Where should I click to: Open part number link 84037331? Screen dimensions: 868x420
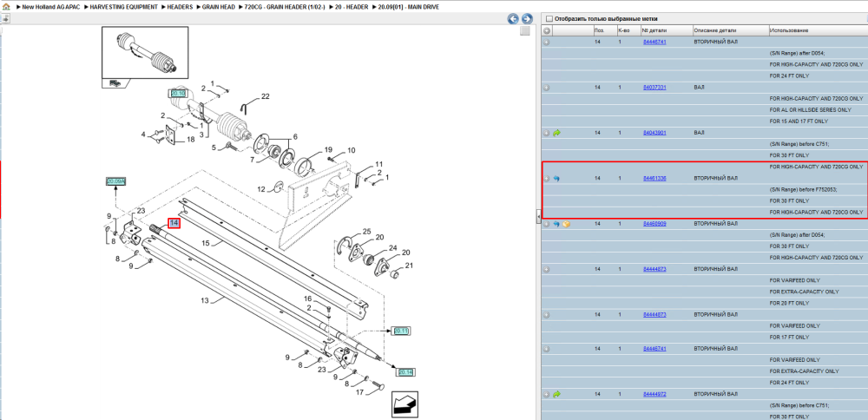point(654,88)
